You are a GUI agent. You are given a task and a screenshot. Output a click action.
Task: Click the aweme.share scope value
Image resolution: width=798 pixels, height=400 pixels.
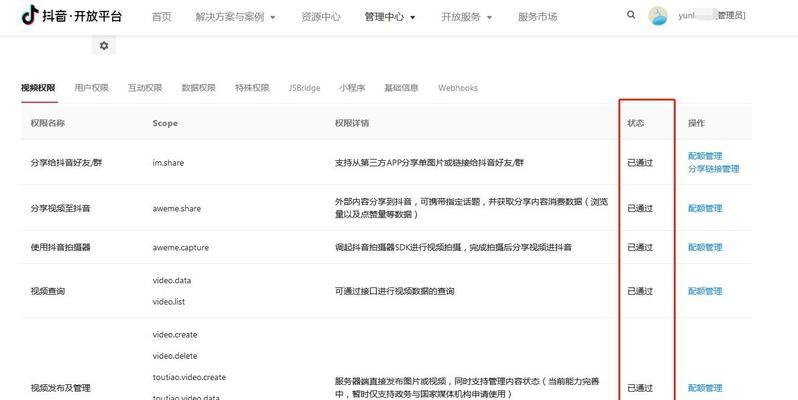pyautogui.click(x=177, y=208)
